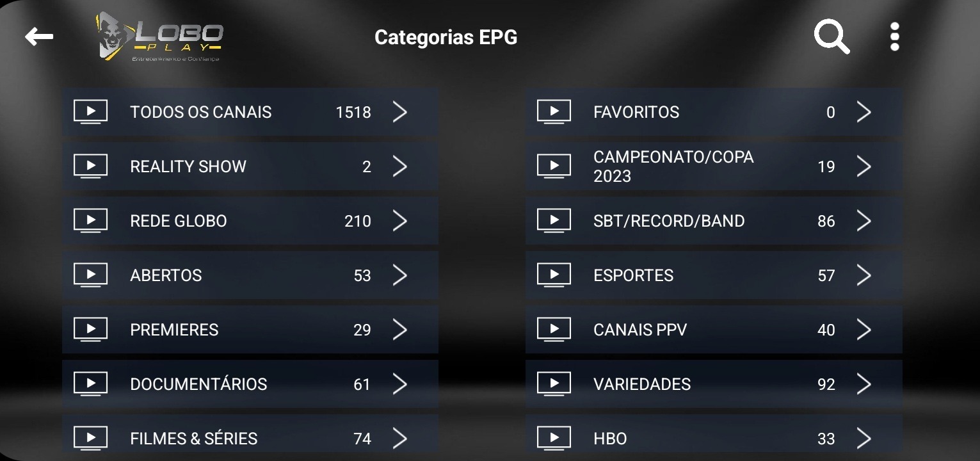Tap the TV icon beside Reality Show
Screen dimensions: 980x461
tap(90, 166)
